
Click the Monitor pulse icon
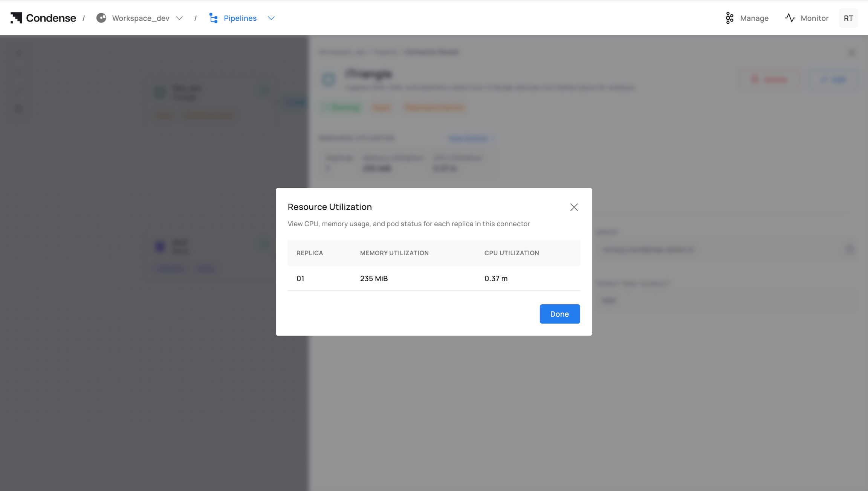pos(790,18)
